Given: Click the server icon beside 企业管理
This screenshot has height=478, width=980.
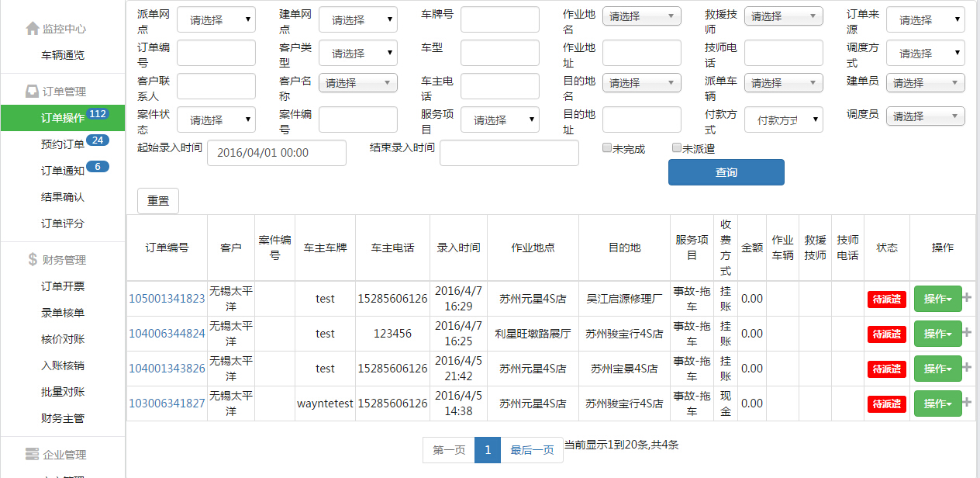Looking at the screenshot, I should [x=32, y=455].
